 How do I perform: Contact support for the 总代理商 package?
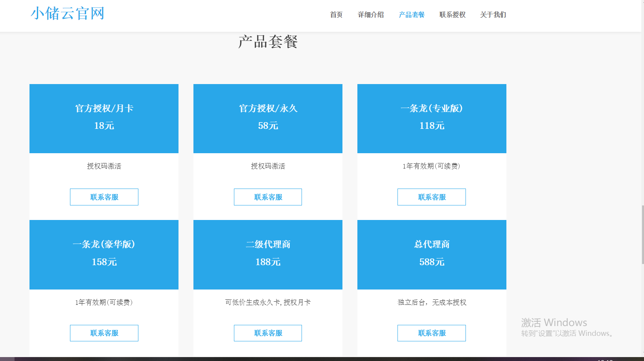[x=432, y=333]
